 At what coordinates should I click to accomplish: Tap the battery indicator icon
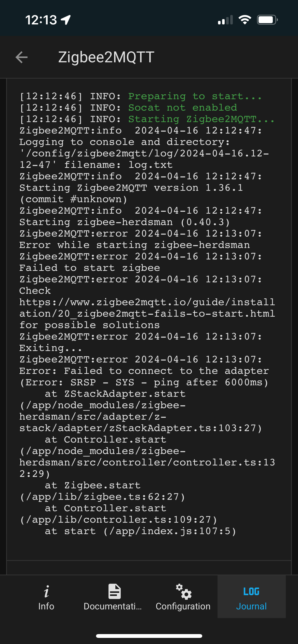[x=267, y=20]
